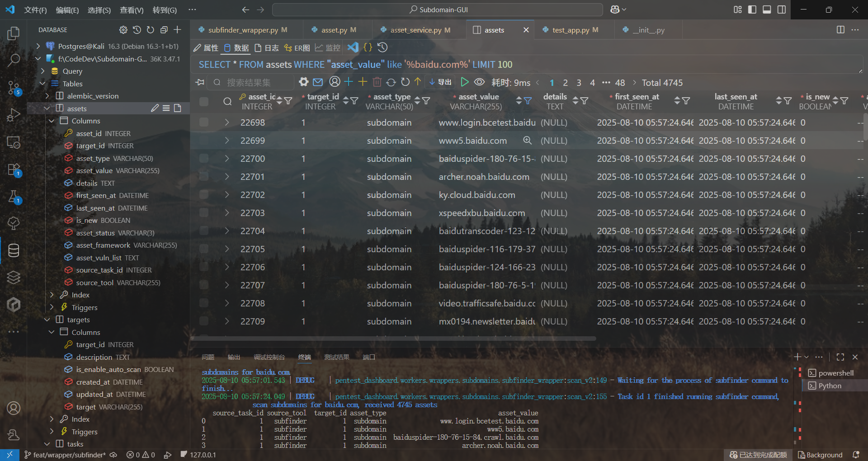The width and height of the screenshot is (868, 461).
Task: Open the 查看(V) menu
Action: coord(132,10)
